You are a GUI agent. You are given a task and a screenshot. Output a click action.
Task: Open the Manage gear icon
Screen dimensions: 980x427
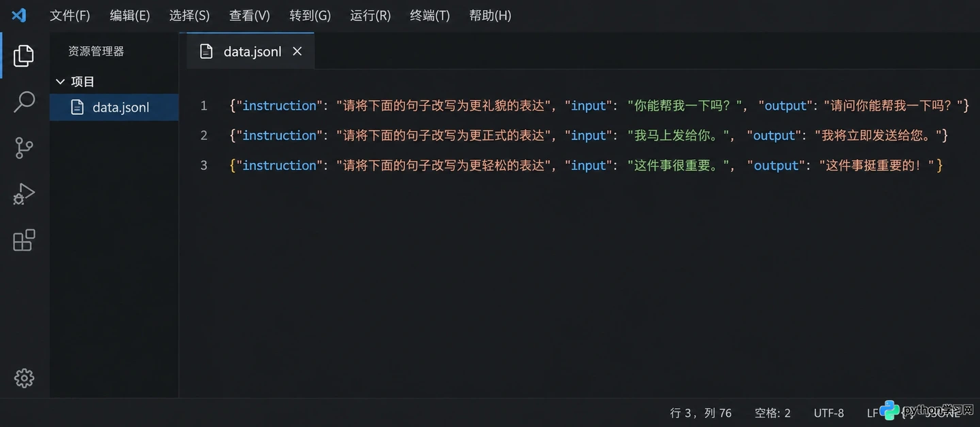tap(24, 378)
